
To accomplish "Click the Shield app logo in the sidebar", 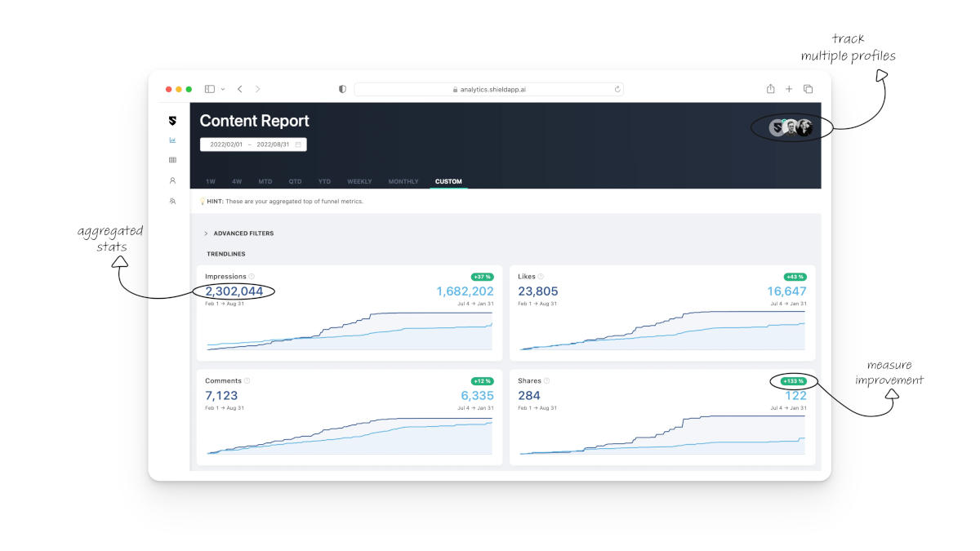I will pyautogui.click(x=172, y=121).
